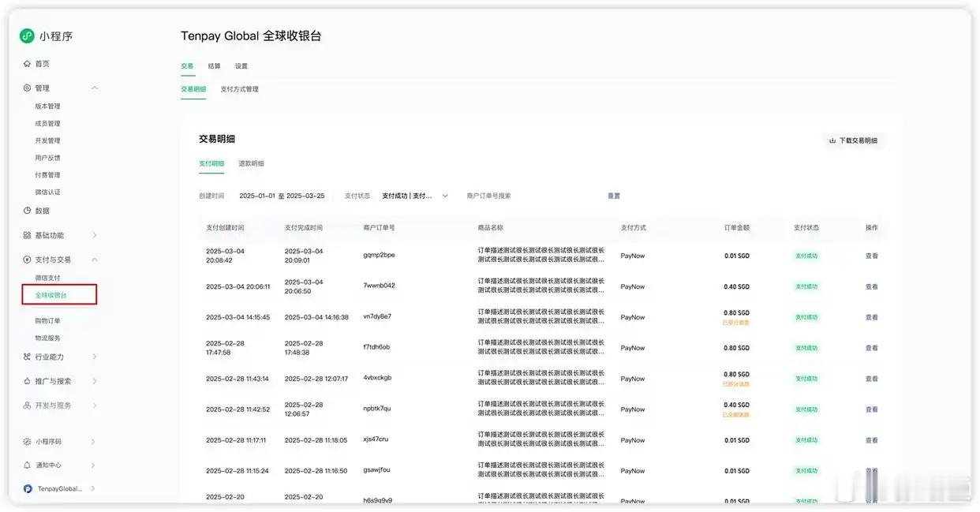Click the 支付创建时间 column header

click(225, 227)
